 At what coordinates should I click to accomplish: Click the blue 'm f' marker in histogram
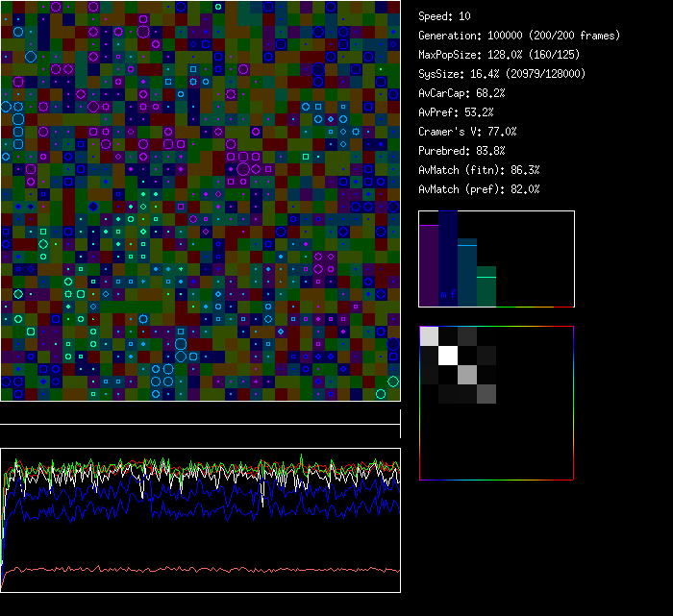pos(447,294)
